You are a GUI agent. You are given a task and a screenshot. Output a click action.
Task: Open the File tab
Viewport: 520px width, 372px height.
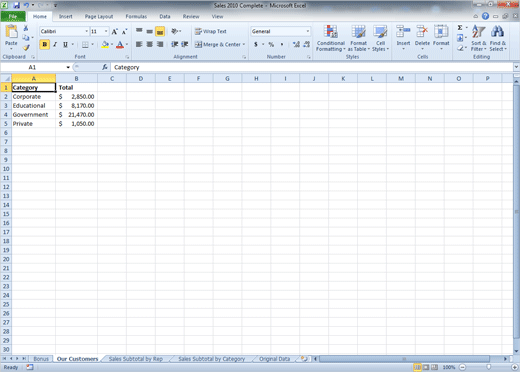point(13,16)
